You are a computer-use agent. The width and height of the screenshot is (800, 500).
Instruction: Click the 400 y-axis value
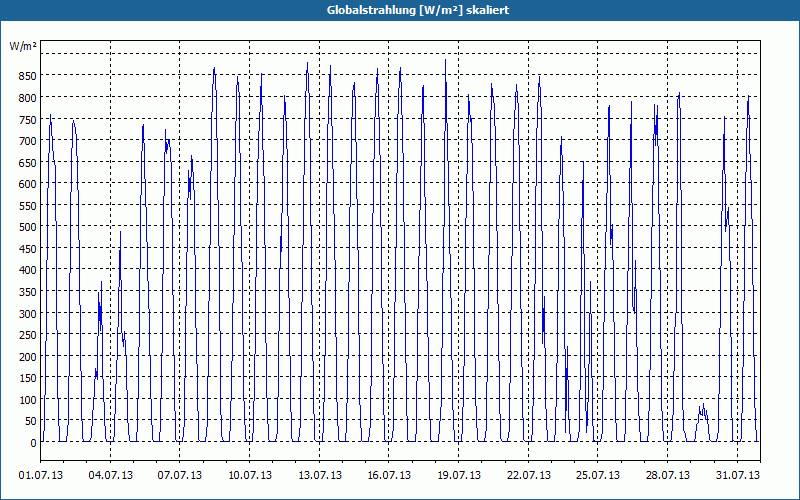27,270
